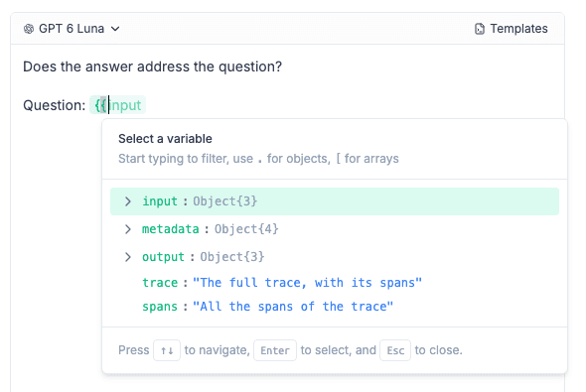Click the Enter key hint badge
Image resolution: width=586 pixels, height=392 pixels.
click(275, 350)
